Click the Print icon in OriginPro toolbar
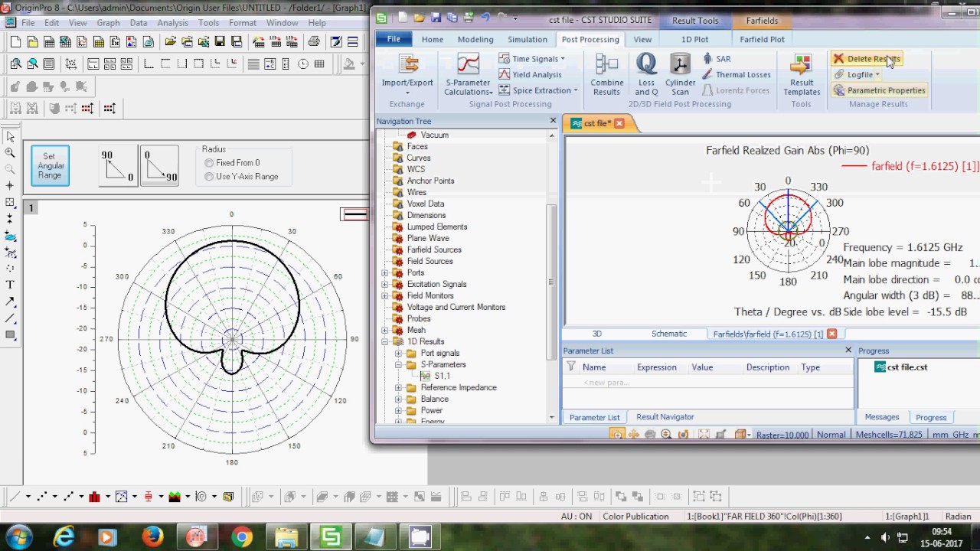 [314, 41]
